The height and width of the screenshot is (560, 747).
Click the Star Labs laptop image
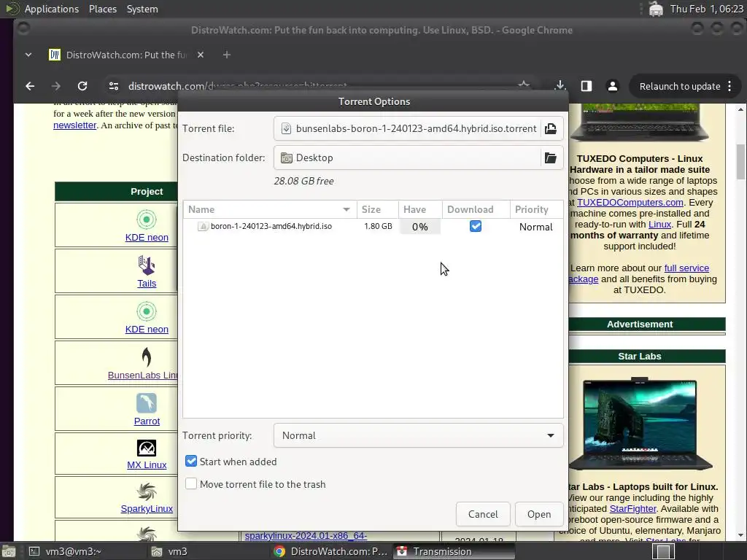pyautogui.click(x=640, y=424)
